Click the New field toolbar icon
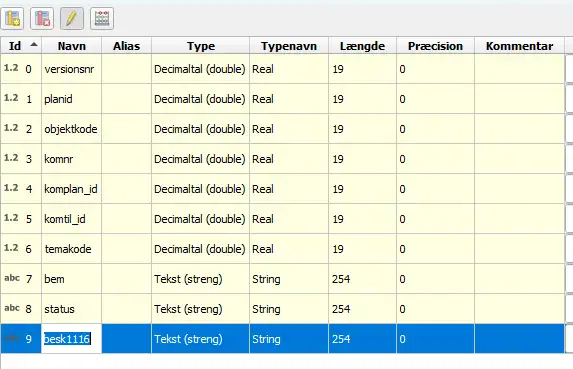 (x=12, y=18)
